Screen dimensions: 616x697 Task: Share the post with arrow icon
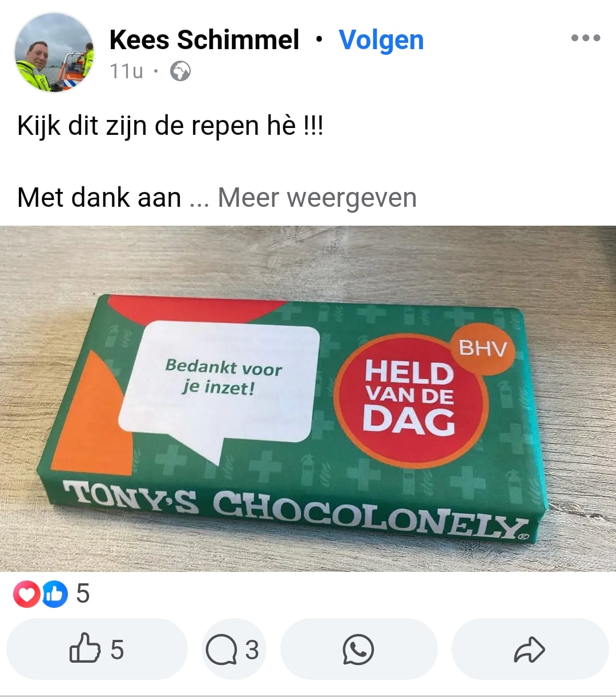point(530,650)
